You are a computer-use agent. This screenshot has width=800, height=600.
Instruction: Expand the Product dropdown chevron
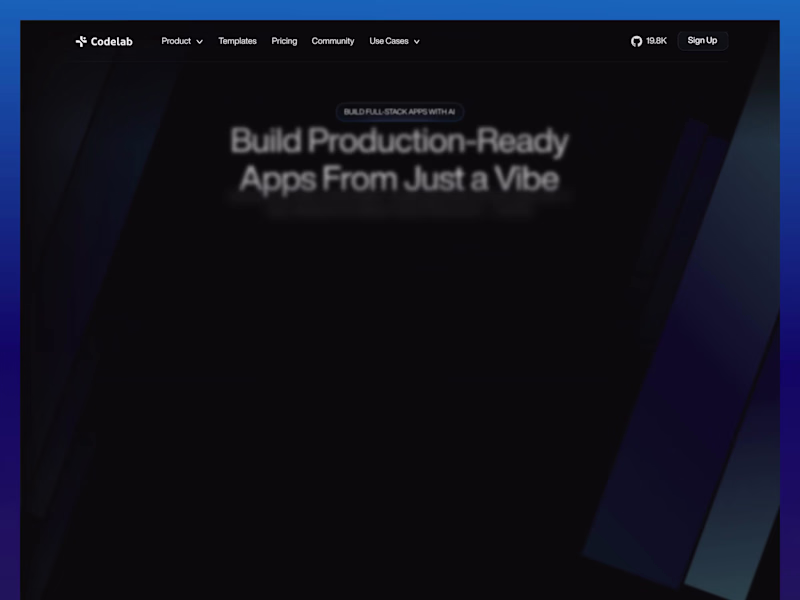point(199,42)
